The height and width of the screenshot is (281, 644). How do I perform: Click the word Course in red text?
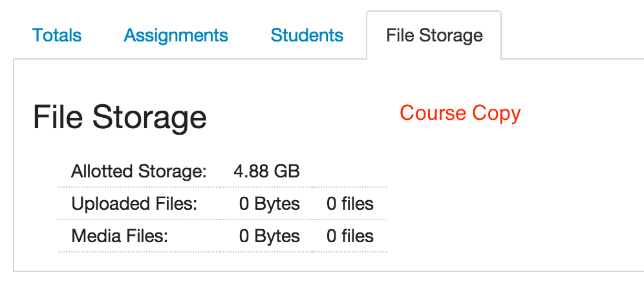(x=433, y=113)
